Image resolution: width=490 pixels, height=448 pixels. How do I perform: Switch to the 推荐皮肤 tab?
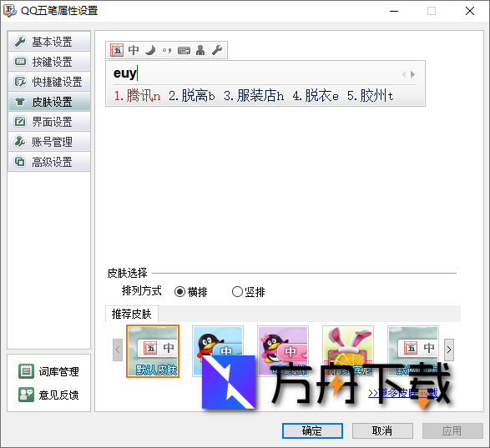(x=132, y=314)
